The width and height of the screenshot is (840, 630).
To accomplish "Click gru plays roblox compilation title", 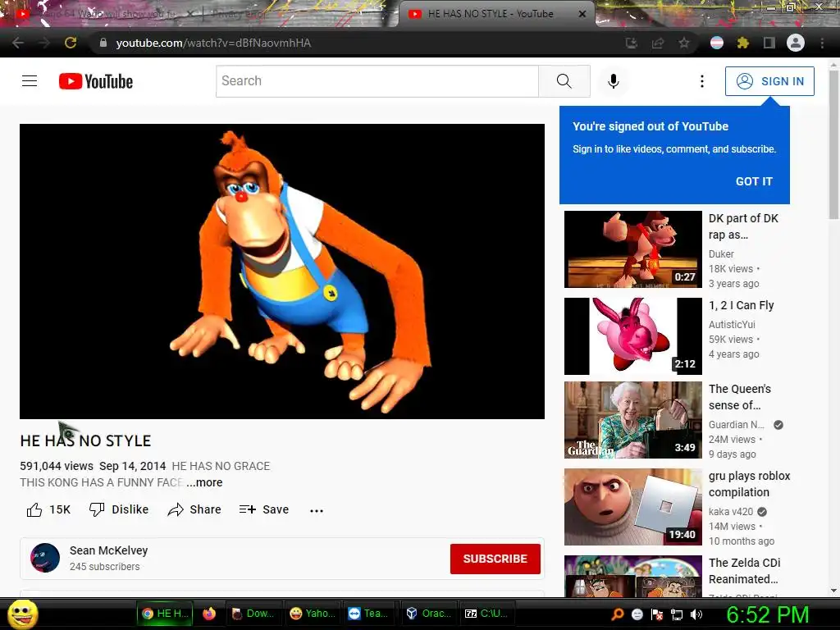I will coord(749,484).
